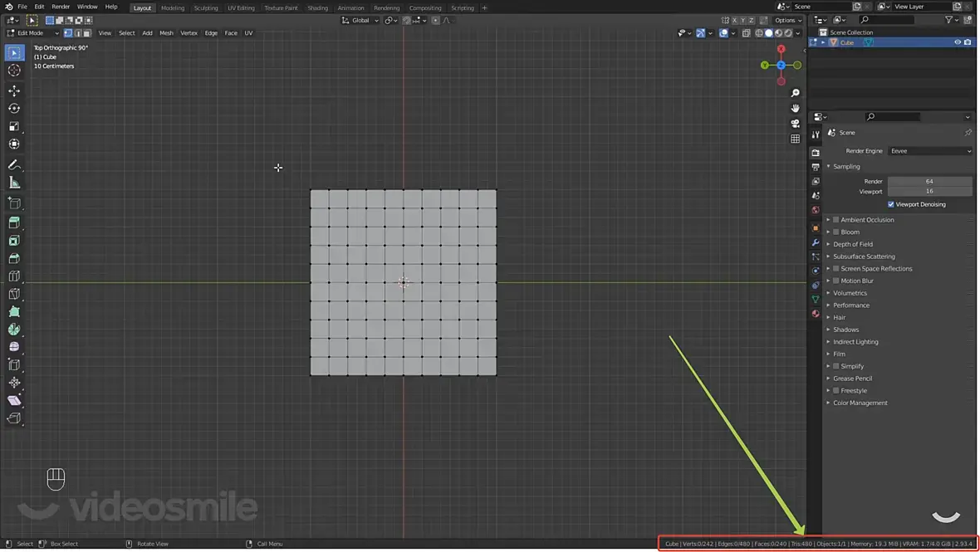Select the Rip Region tool
980x552 pixels.
tap(14, 418)
